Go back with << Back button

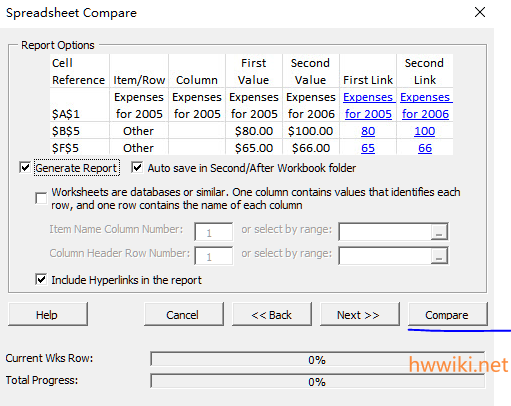271,314
